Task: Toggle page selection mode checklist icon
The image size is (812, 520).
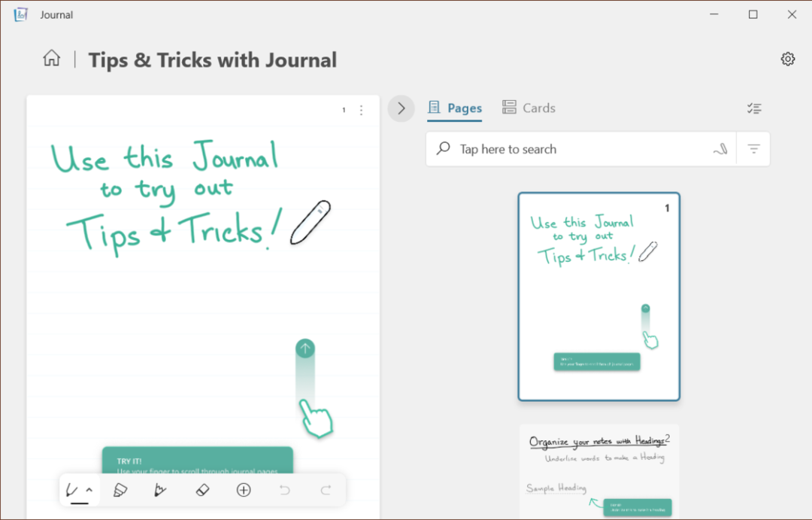Action: point(754,108)
